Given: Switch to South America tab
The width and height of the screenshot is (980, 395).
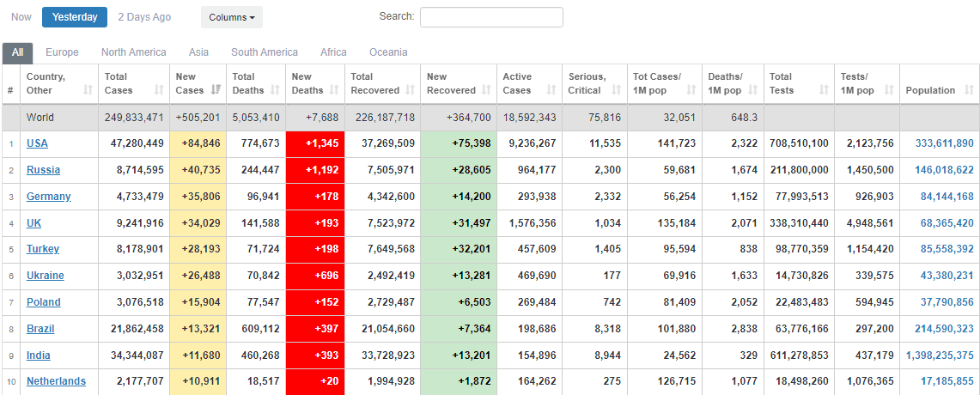Looking at the screenshot, I should pos(265,52).
